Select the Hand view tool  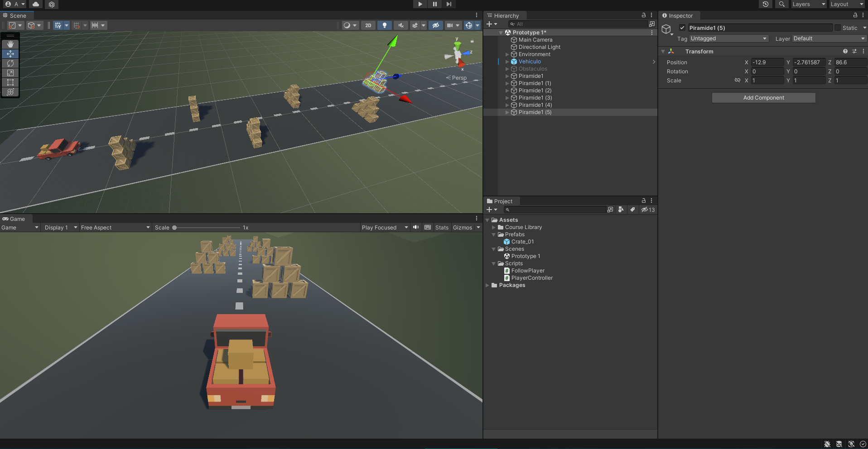tap(10, 44)
